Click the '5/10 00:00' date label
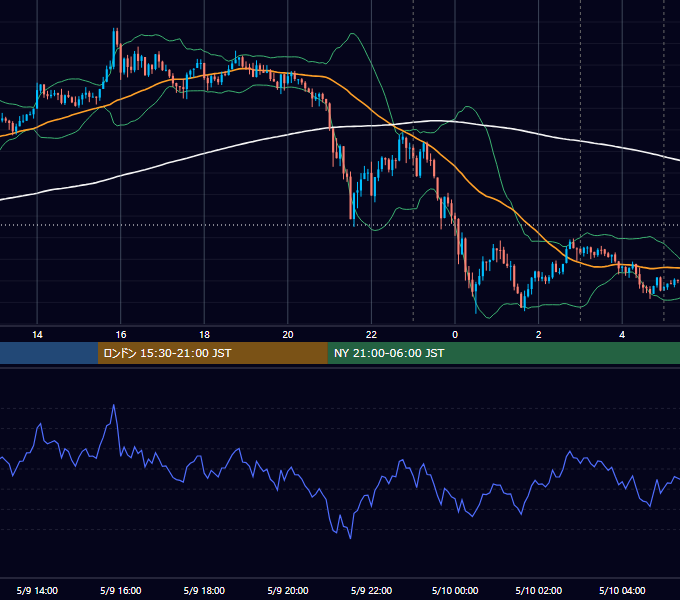The height and width of the screenshot is (600, 680). (455, 590)
